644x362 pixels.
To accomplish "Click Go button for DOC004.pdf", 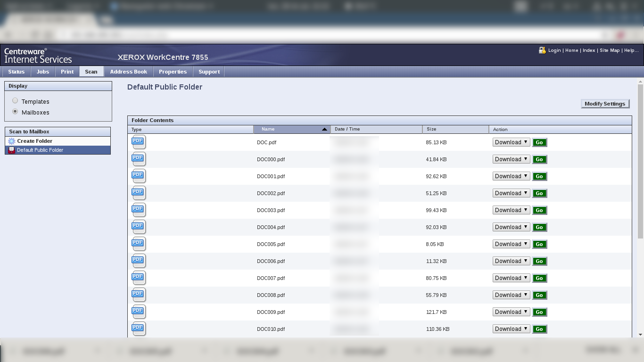I will pyautogui.click(x=539, y=227).
